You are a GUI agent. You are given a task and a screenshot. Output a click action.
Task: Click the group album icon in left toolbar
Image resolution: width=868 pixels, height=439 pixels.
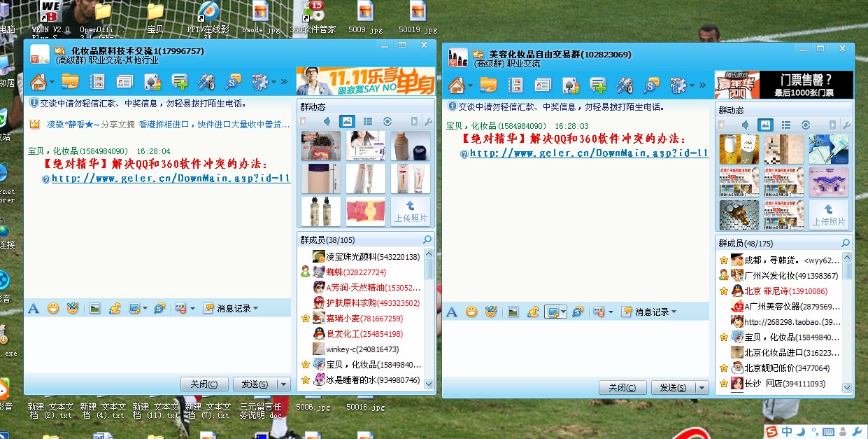(98, 82)
